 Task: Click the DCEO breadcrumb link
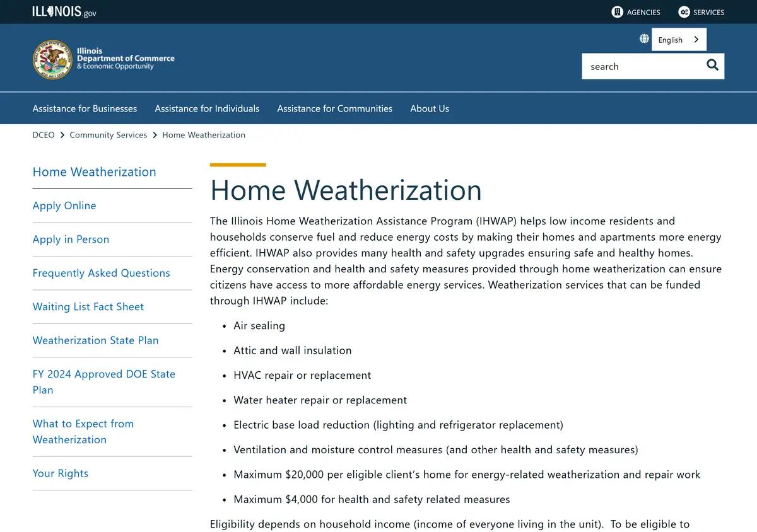[x=44, y=135]
